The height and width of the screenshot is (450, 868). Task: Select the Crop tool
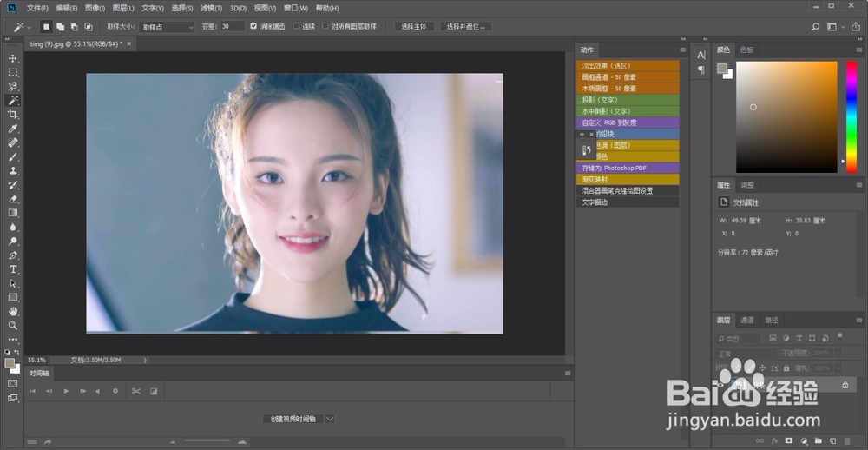click(13, 114)
